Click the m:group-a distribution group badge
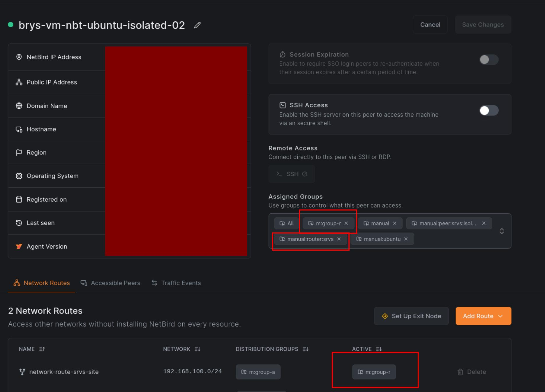545x392 pixels. (x=258, y=372)
